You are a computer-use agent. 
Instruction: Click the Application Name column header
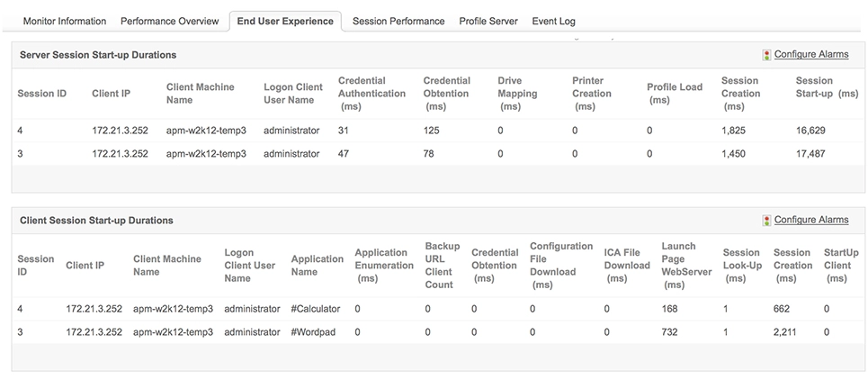(317, 266)
